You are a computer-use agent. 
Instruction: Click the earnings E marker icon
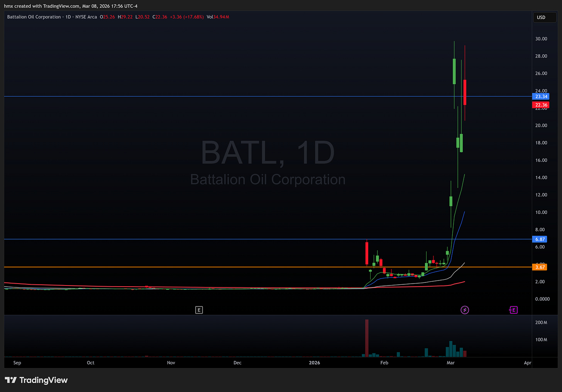(199, 310)
